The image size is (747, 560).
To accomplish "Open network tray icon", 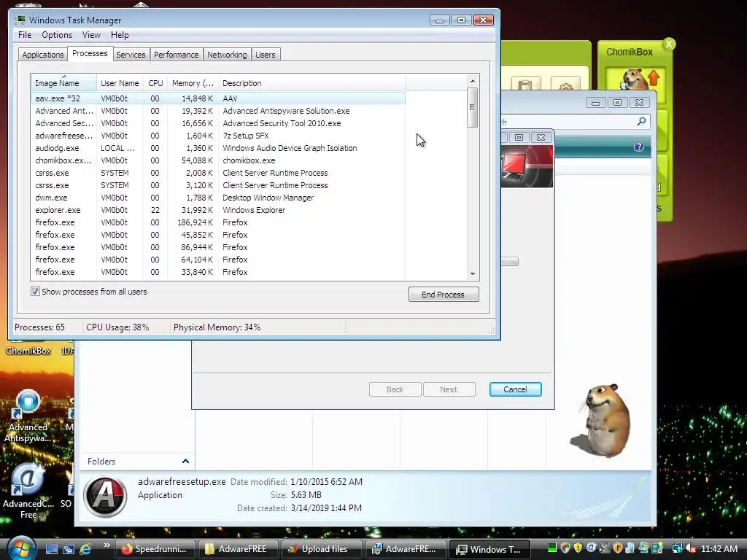I will (677, 548).
